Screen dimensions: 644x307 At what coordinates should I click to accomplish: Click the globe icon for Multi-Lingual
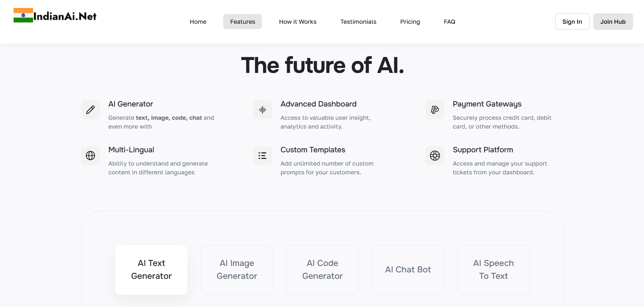coord(90,155)
